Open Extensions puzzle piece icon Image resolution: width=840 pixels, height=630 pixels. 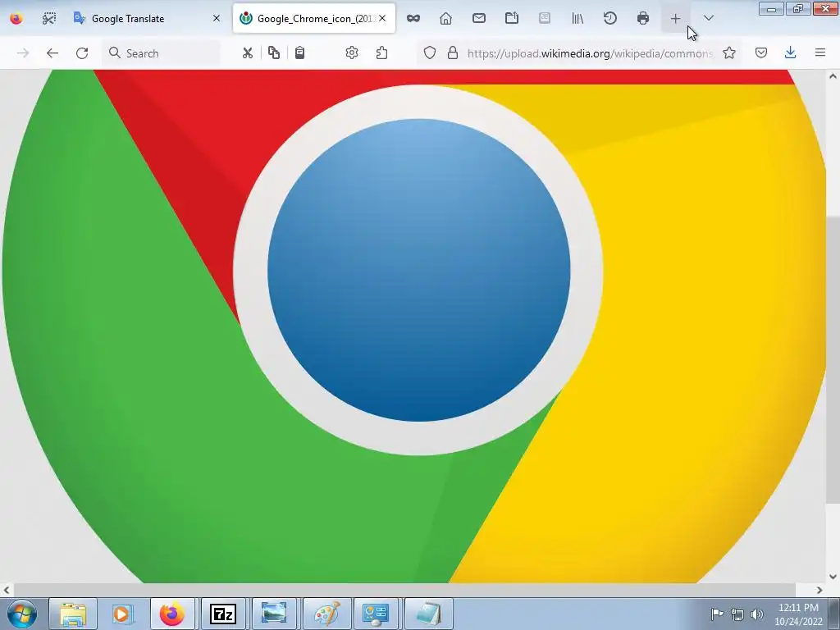pyautogui.click(x=382, y=53)
